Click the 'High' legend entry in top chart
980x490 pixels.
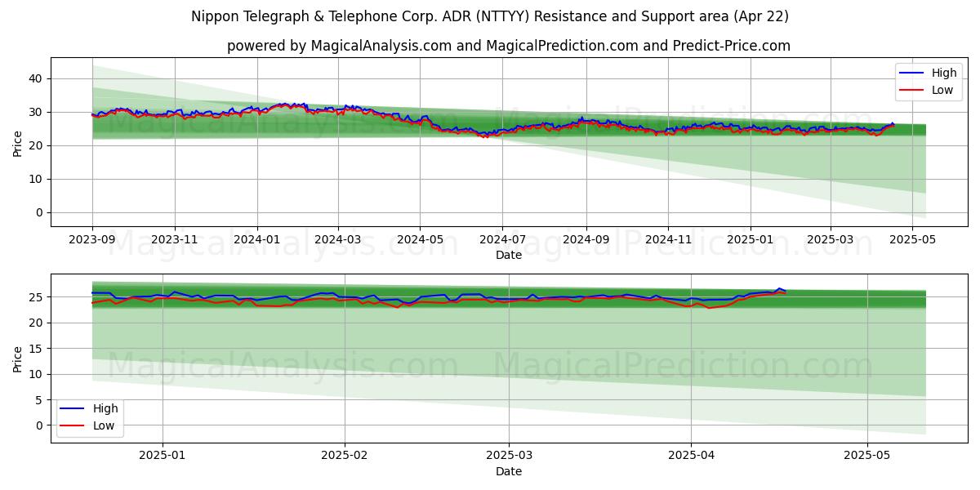(x=945, y=73)
